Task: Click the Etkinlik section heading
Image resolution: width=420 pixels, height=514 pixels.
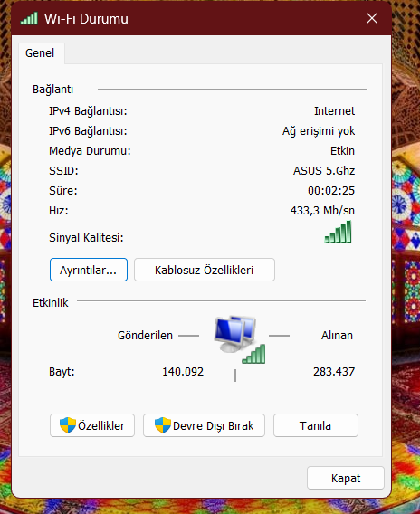Action: 51,303
